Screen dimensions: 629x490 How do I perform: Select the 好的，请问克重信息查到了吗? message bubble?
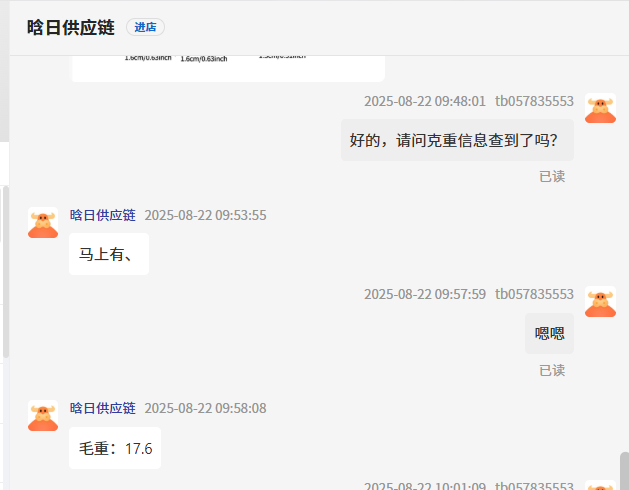point(457,140)
